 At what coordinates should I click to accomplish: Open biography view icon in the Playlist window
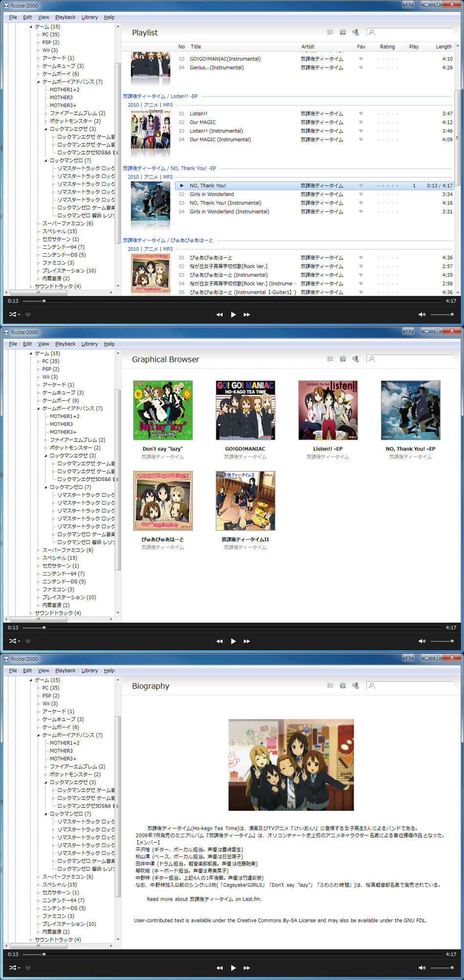356,32
